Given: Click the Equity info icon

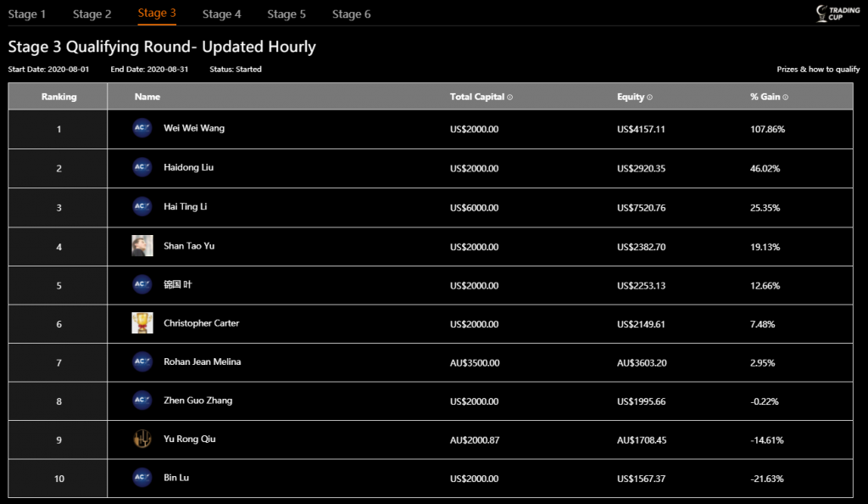Looking at the screenshot, I should [649, 98].
